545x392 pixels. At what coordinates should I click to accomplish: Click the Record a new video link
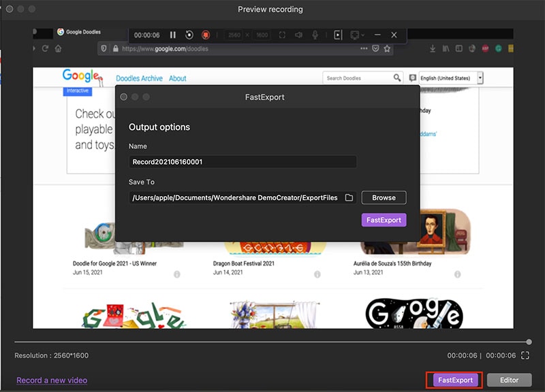(x=52, y=380)
